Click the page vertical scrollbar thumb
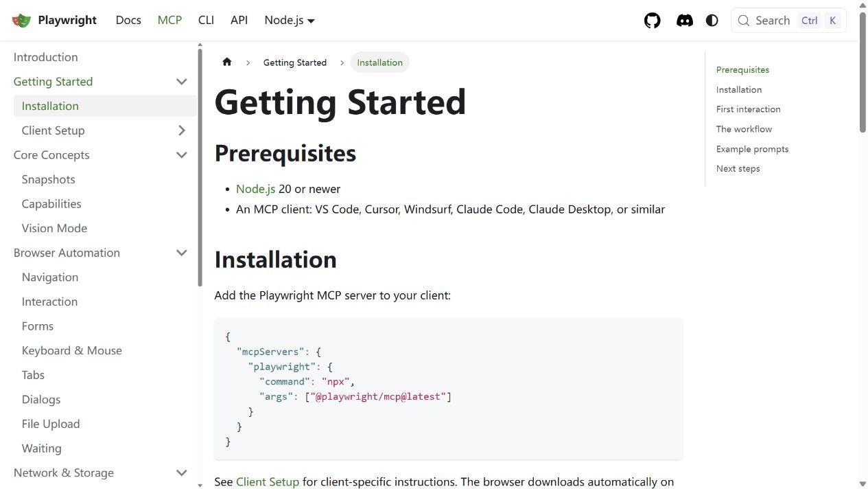 [863, 69]
